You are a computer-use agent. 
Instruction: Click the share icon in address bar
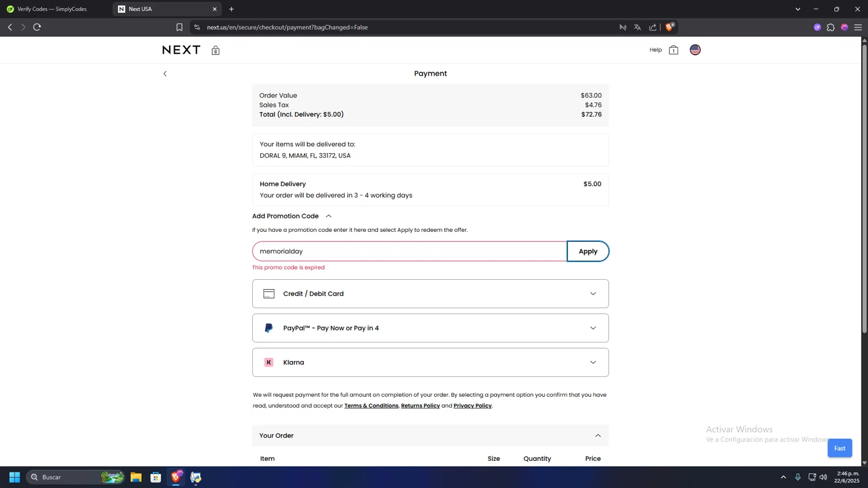point(653,27)
